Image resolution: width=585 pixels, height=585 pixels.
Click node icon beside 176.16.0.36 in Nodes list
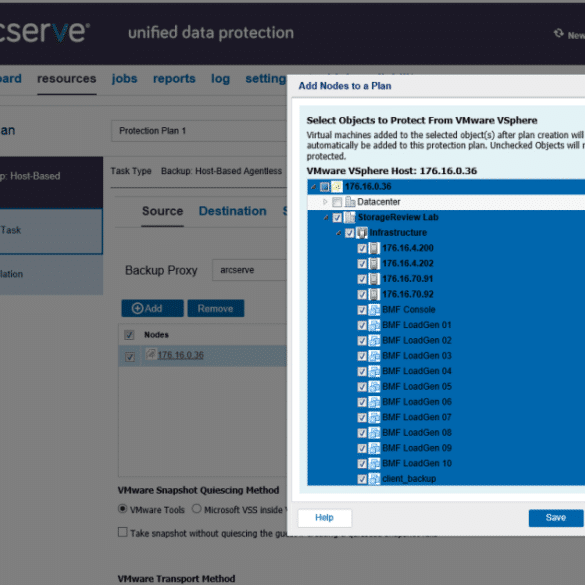[150, 354]
